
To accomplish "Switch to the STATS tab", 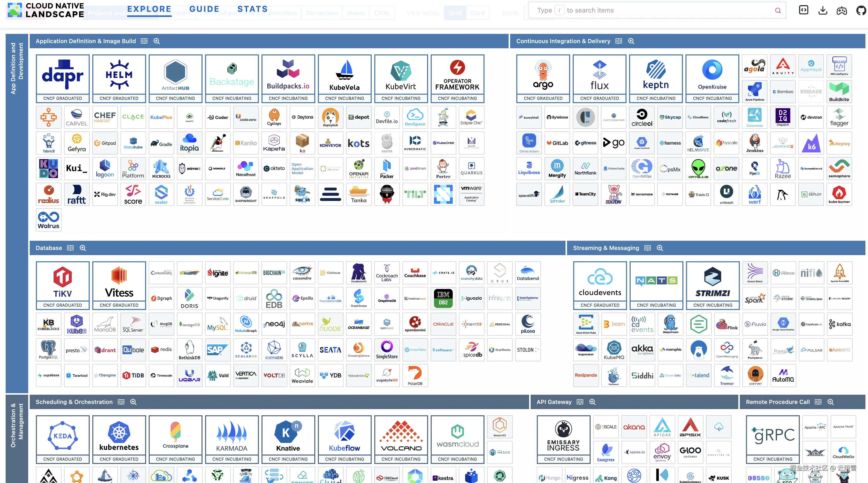I will tap(253, 9).
